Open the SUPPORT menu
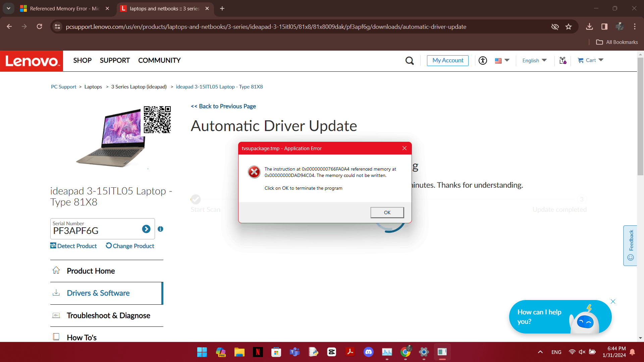The image size is (644, 362). (115, 60)
